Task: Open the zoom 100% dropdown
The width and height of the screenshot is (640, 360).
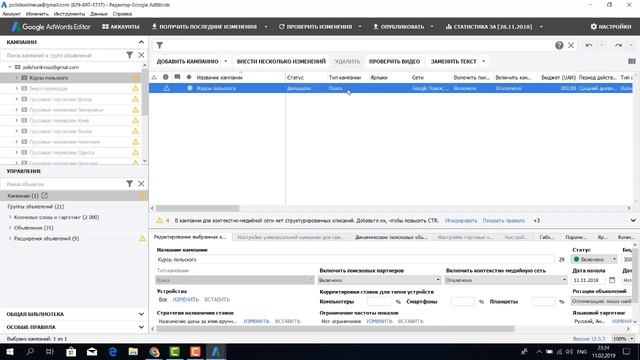Action: [623, 339]
